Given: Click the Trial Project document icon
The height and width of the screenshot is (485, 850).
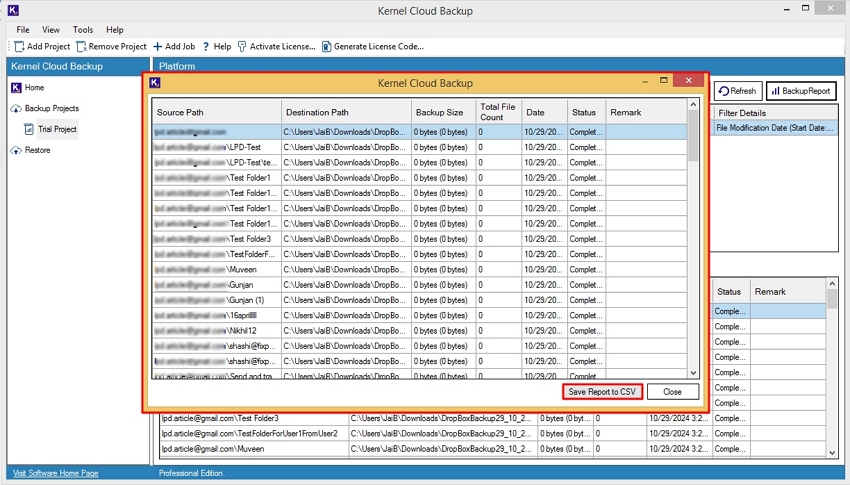Looking at the screenshot, I should tap(29, 129).
